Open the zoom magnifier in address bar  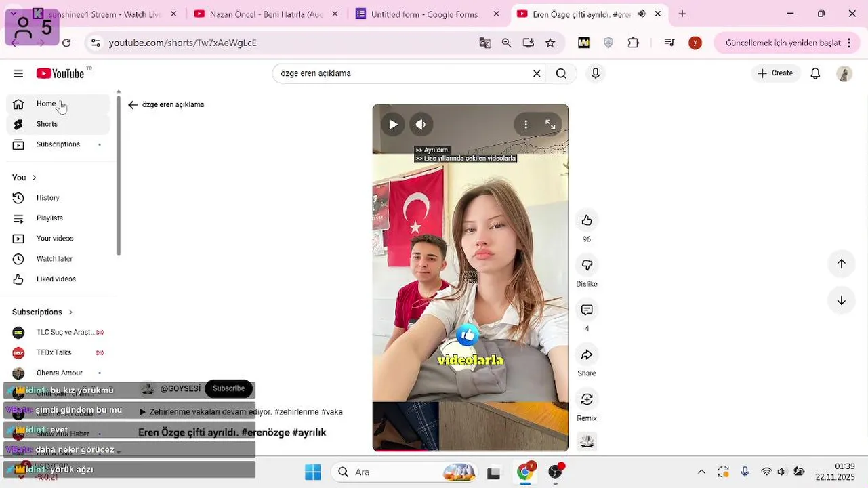point(507,43)
